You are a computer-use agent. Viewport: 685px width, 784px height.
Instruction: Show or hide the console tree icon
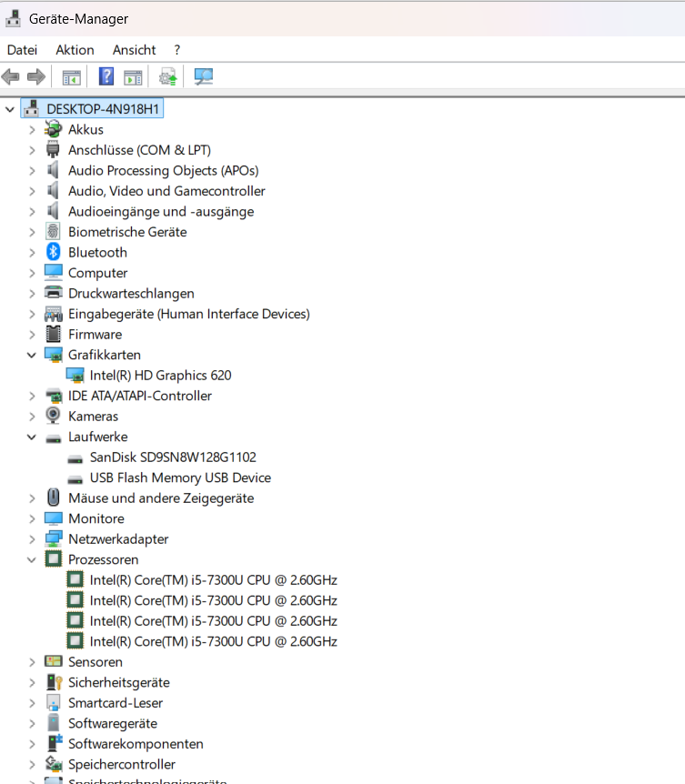[72, 77]
